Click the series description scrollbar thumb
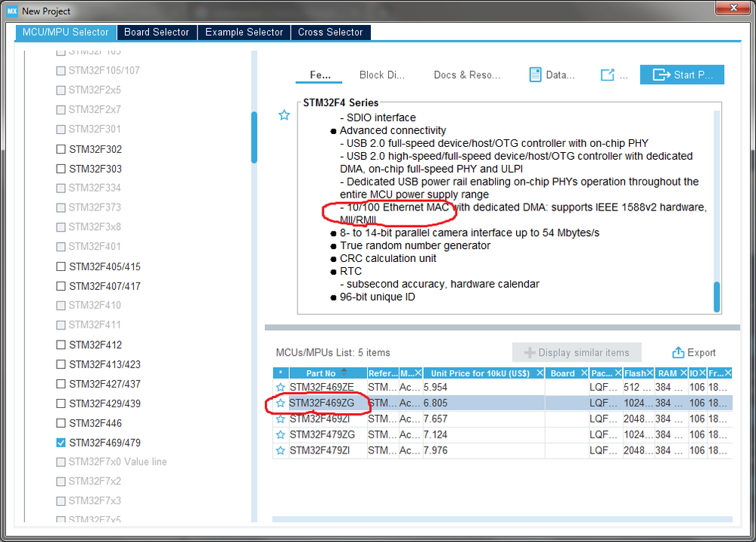 717,297
